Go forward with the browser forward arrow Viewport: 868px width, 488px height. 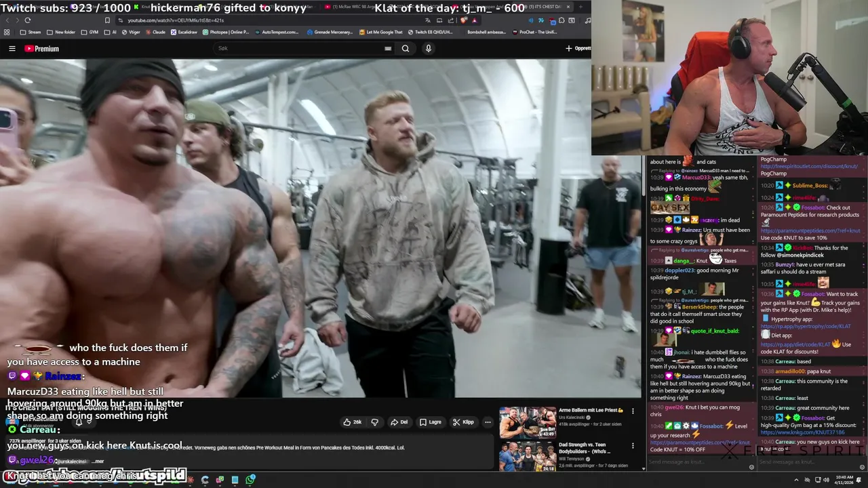tap(17, 20)
